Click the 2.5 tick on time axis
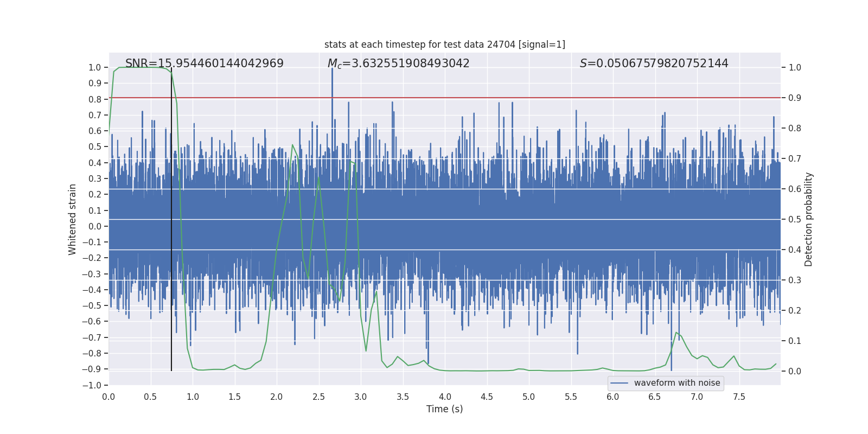 [x=318, y=397]
